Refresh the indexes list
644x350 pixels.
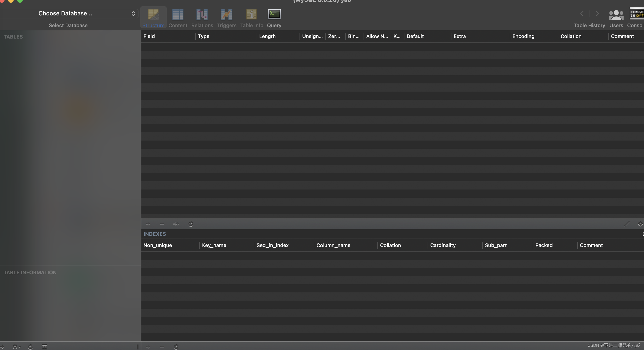tap(176, 347)
